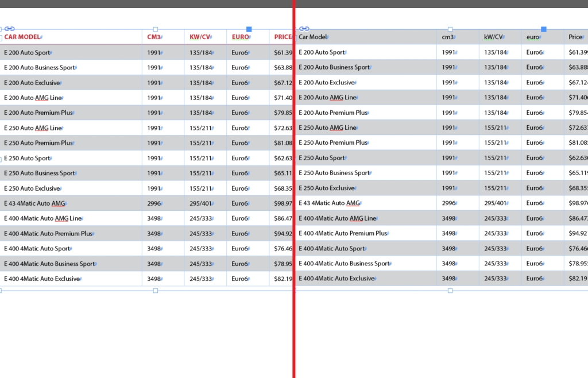
Task: Select E 400 4Matic Auto Exclusive in right table
Action: [x=336, y=278]
